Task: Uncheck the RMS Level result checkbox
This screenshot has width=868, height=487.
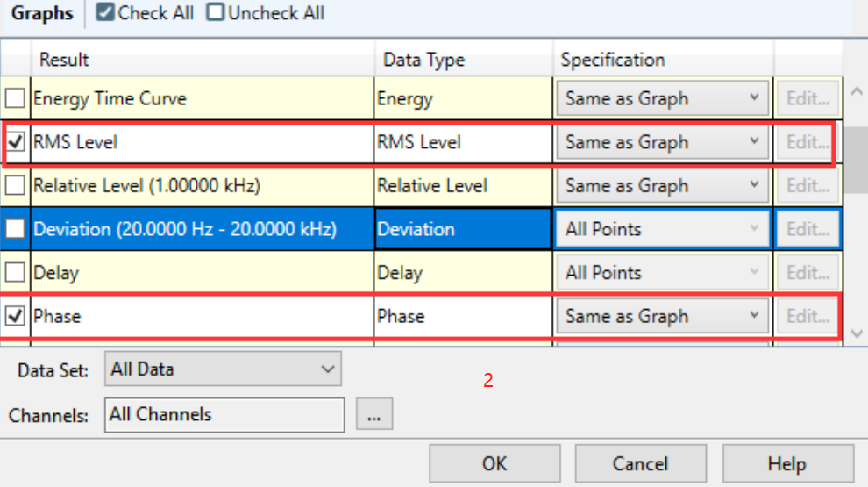Action: (x=15, y=142)
